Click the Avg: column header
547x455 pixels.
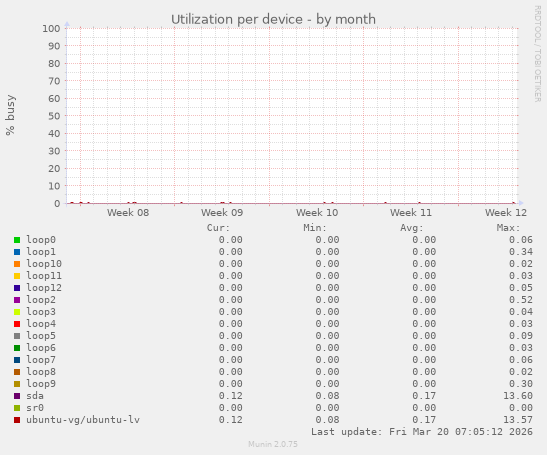(x=412, y=228)
